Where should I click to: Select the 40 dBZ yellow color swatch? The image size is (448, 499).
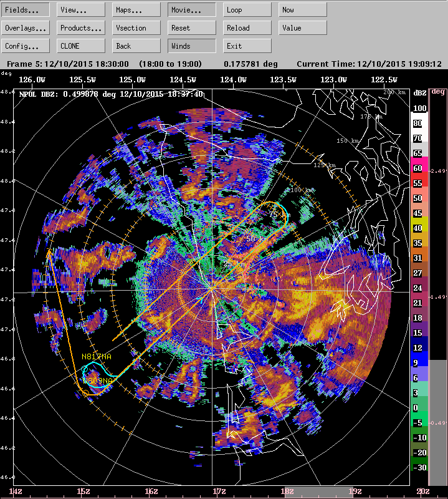[419, 225]
